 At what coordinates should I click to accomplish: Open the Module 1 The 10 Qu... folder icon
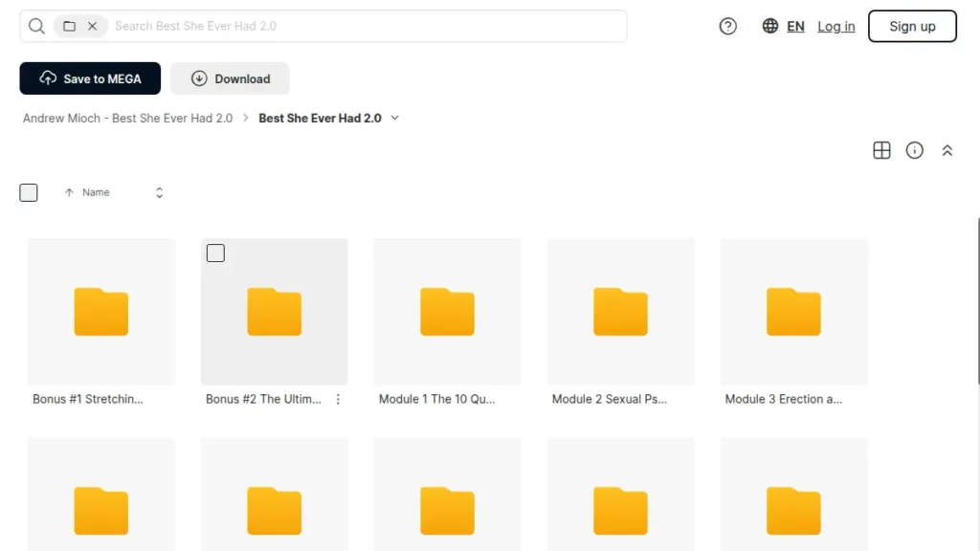coord(448,312)
